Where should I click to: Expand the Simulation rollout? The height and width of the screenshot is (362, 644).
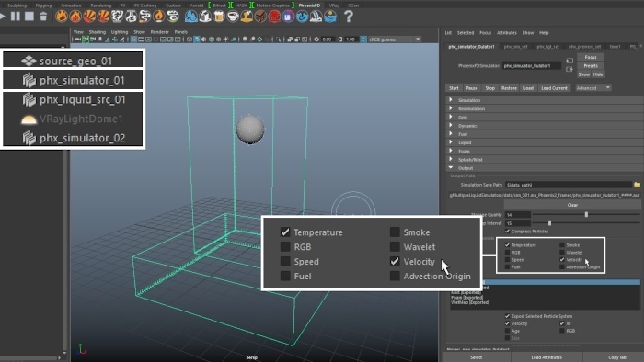tap(545, 100)
